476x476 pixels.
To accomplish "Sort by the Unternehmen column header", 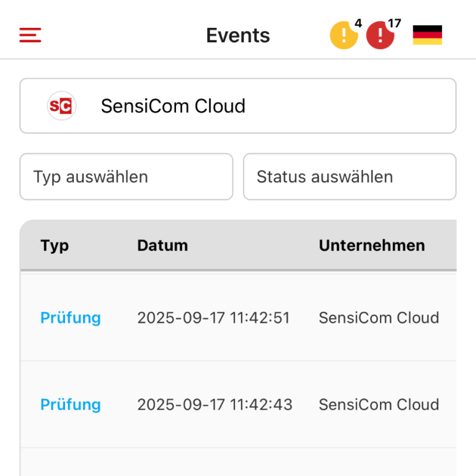I will click(372, 245).
